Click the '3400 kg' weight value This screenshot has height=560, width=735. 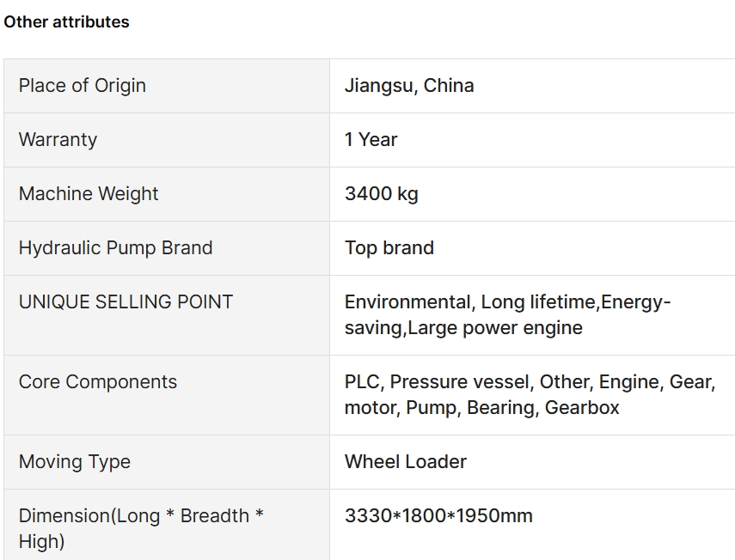click(x=381, y=194)
